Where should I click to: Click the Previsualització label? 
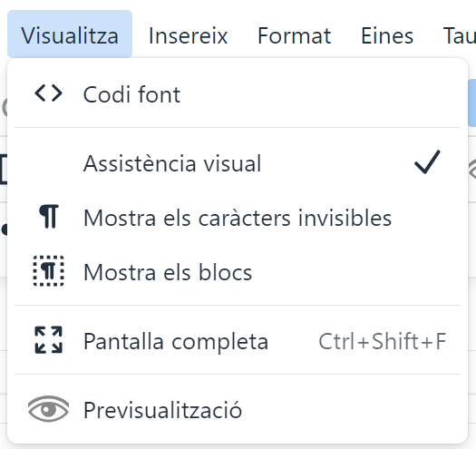162,410
